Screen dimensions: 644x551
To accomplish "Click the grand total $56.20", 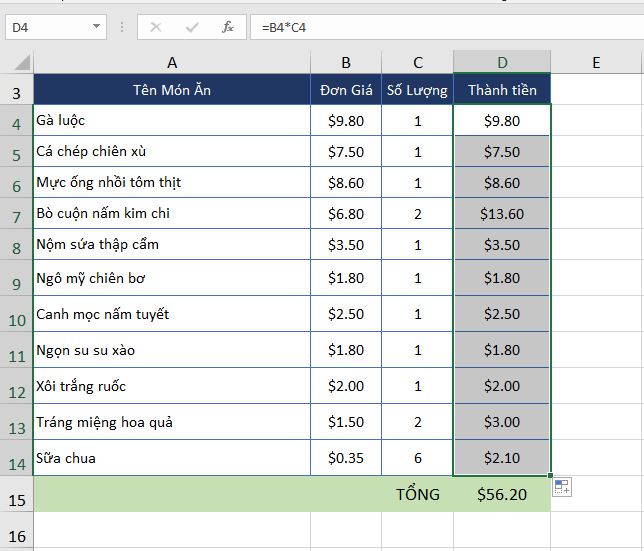I will click(502, 494).
